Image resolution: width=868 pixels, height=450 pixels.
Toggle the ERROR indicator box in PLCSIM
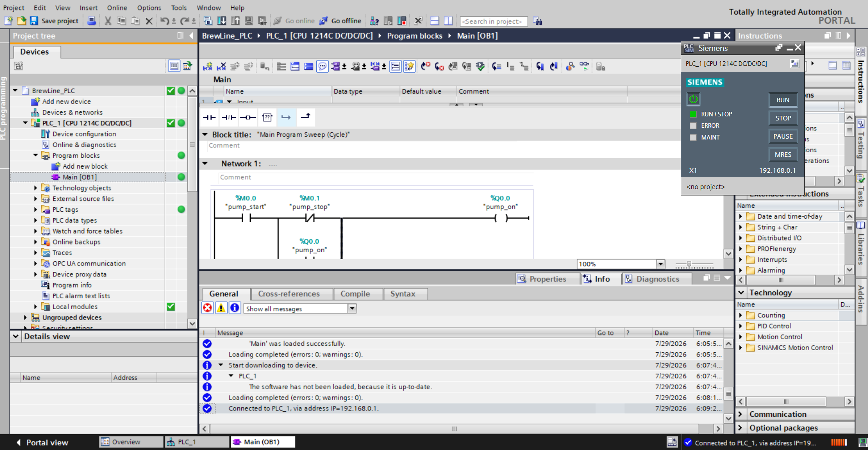[x=693, y=125]
